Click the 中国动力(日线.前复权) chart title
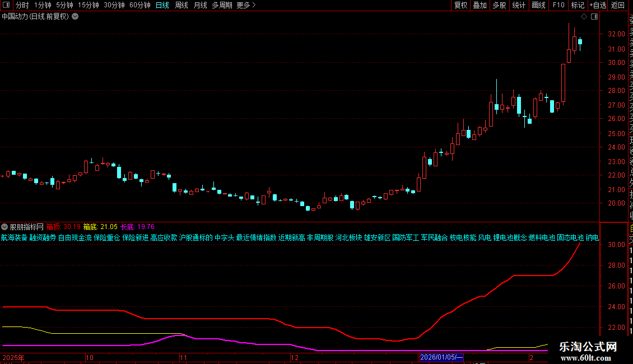 [x=35, y=17]
